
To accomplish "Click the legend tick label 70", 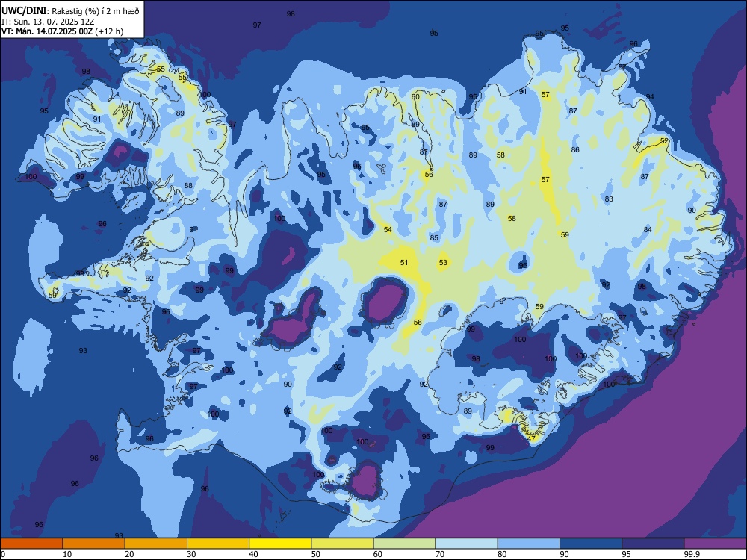I will coord(440,554).
